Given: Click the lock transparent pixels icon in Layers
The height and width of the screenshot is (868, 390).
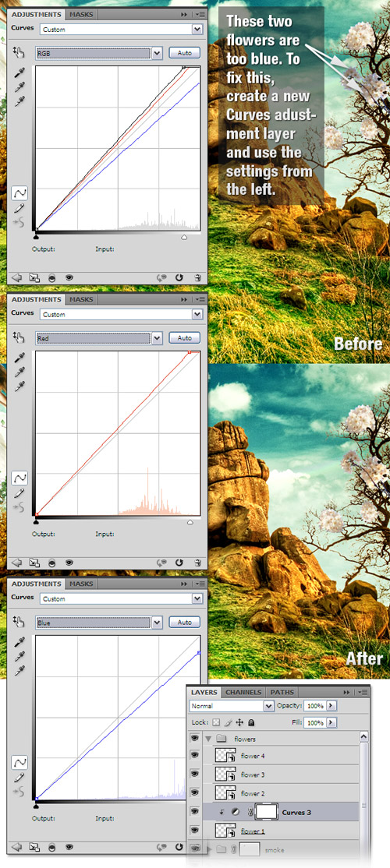Looking at the screenshot, I should (x=216, y=722).
